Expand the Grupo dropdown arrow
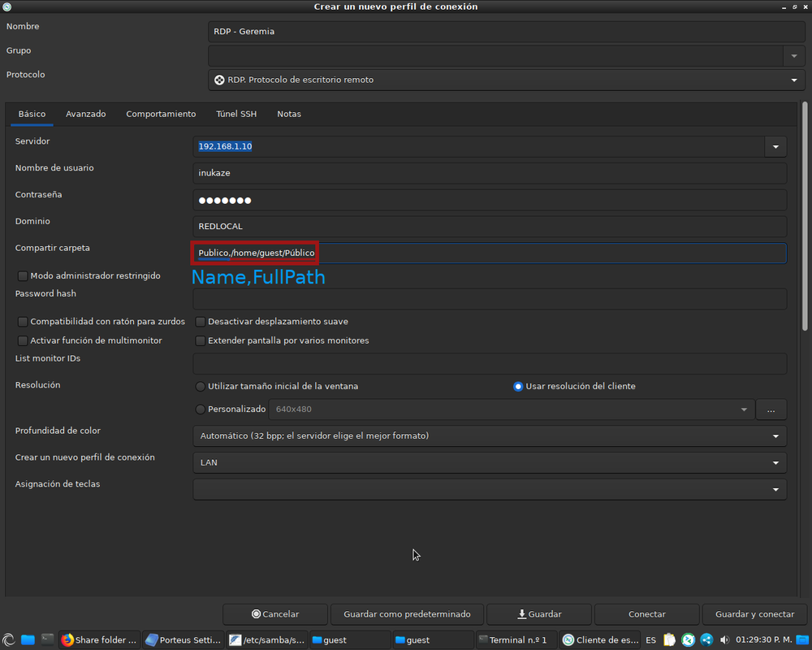 tap(794, 55)
